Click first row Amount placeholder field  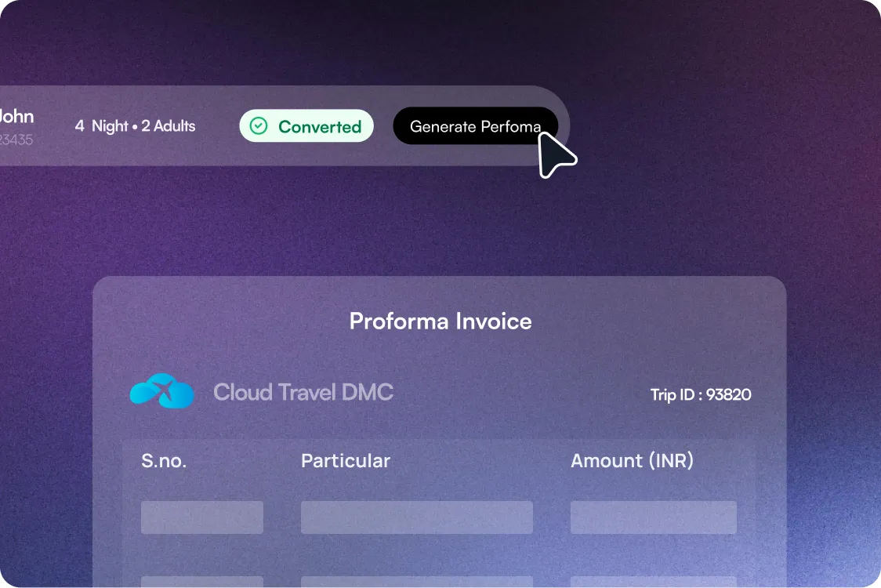click(x=654, y=517)
